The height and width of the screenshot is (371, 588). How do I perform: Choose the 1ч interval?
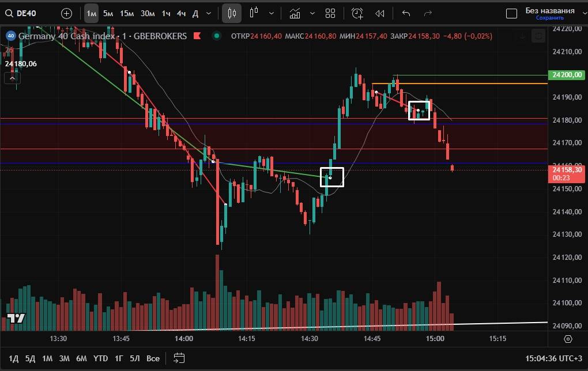[x=166, y=14]
